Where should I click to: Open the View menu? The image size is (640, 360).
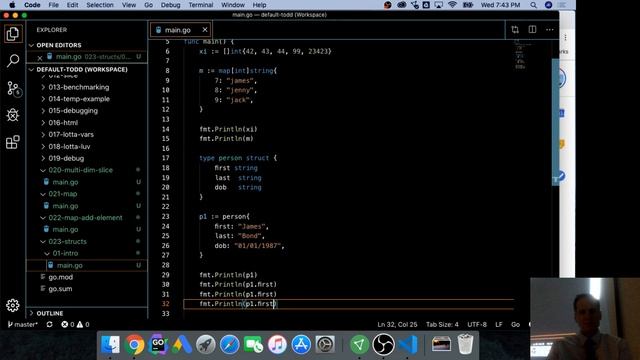pyautogui.click(x=129, y=5)
